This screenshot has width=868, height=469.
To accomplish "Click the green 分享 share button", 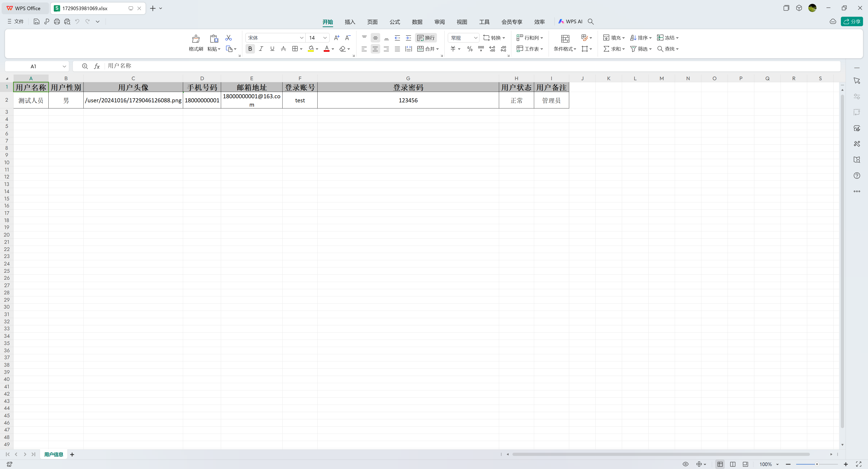I will point(852,21).
